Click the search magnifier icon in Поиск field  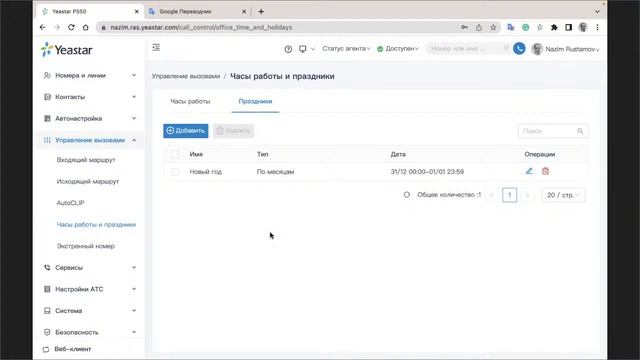click(x=580, y=131)
